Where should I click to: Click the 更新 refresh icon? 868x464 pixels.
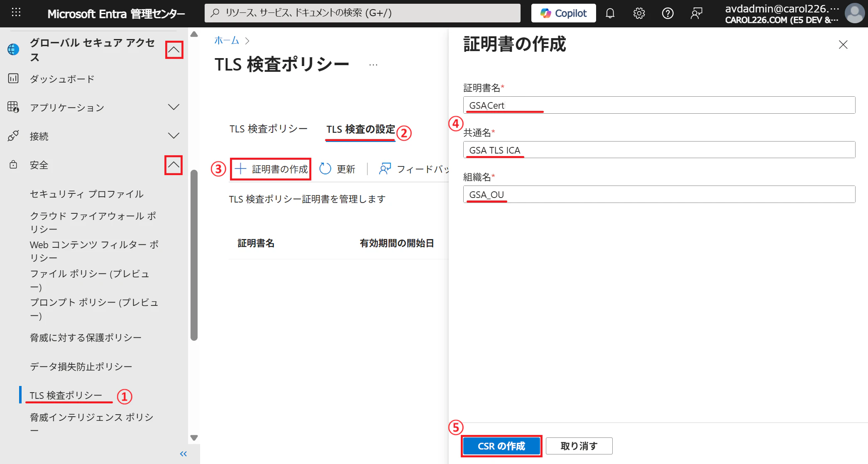pos(325,169)
